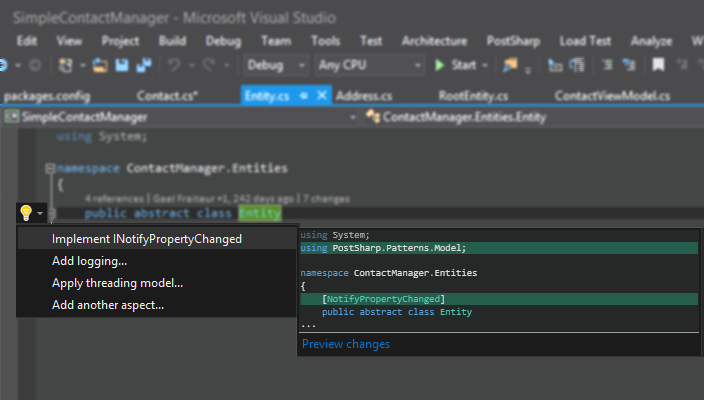The image size is (704, 400).
Task: Click the New Project toolbar icon
Action: (x=67, y=65)
